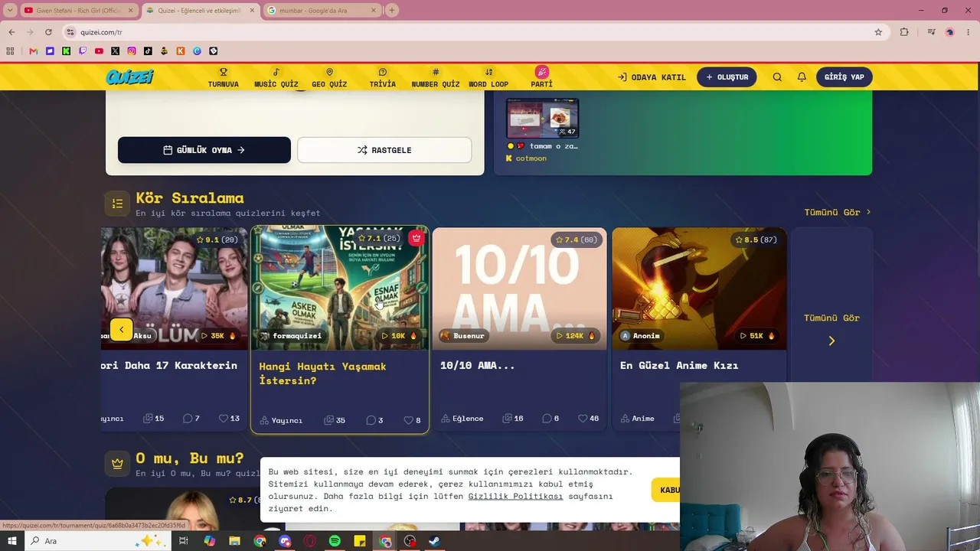The image size is (980, 551).
Task: Open the 'tamam o za...' room thumbnail
Action: click(542, 118)
